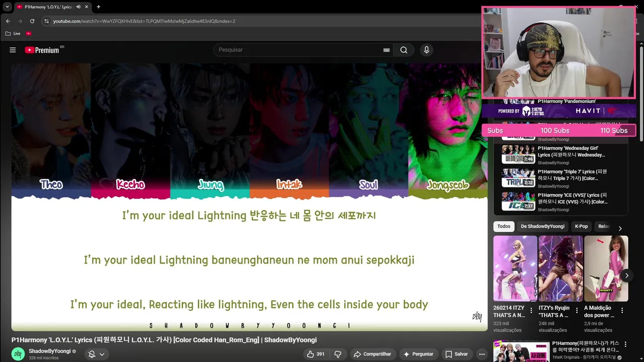Viewport: 644px width, 362px height.
Task: Open YouTube bookmark icon in bookmarks bar
Action: point(29,33)
